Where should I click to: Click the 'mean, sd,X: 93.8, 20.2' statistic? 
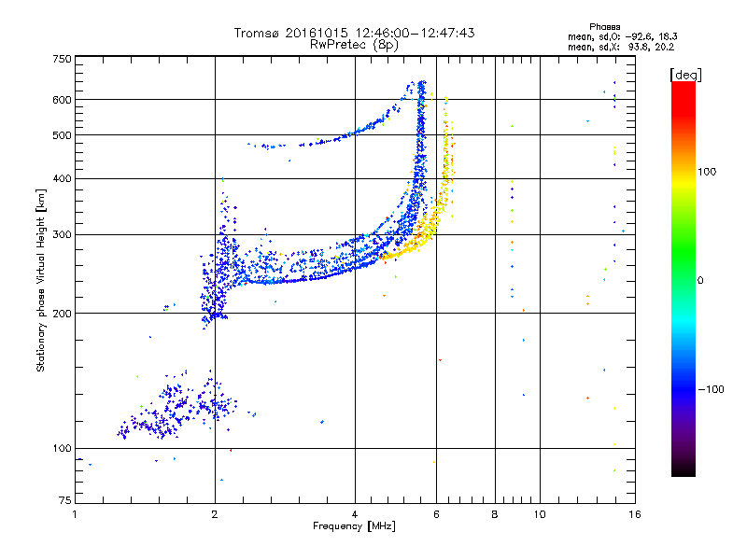621,48
